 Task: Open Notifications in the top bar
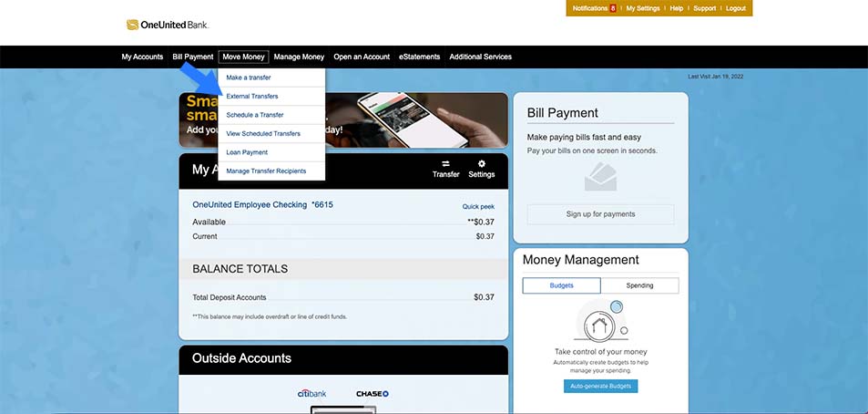[x=590, y=8]
